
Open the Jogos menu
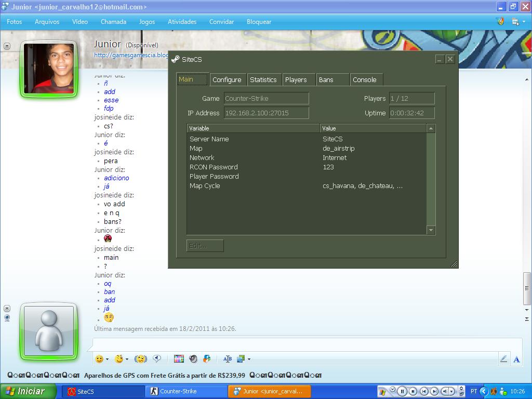(x=147, y=22)
